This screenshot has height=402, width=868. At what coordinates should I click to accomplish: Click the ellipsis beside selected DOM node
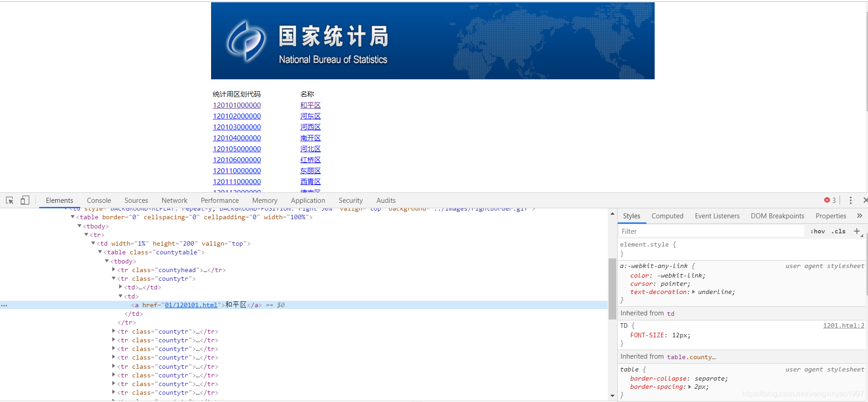click(4, 305)
